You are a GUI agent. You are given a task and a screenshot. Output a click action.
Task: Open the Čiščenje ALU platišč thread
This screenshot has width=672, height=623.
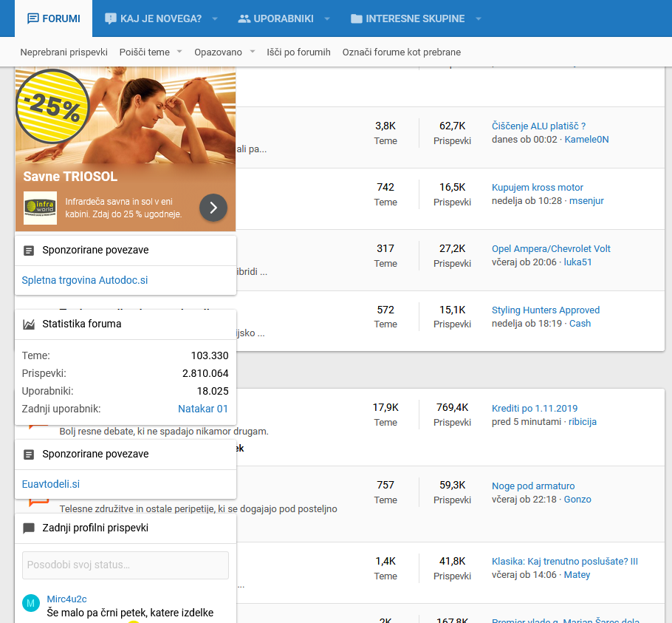[539, 126]
